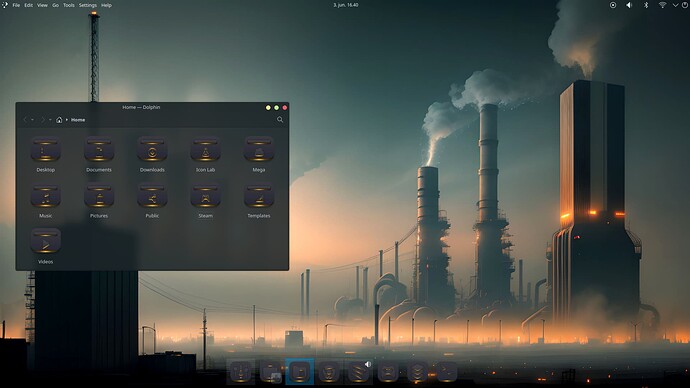
Task: Click the Dolphin search magnifier icon
Action: coord(280,120)
